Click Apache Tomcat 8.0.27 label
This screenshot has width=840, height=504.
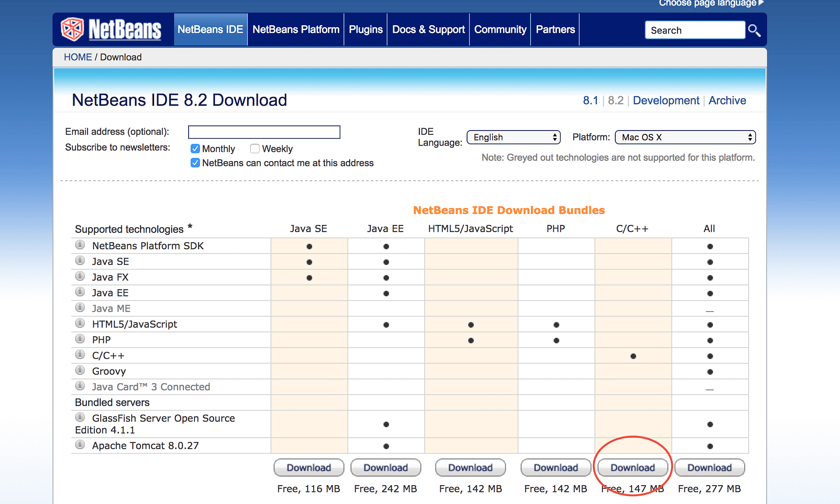pyautogui.click(x=145, y=446)
